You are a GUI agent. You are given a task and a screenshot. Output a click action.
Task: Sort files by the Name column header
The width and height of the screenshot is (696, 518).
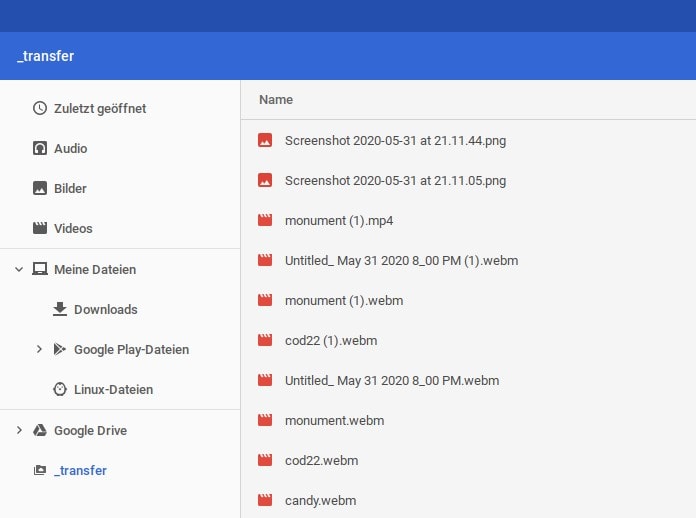tap(276, 100)
